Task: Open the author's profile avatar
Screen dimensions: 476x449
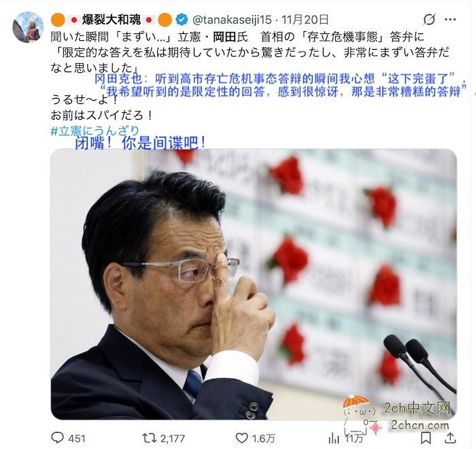Action: click(28, 27)
